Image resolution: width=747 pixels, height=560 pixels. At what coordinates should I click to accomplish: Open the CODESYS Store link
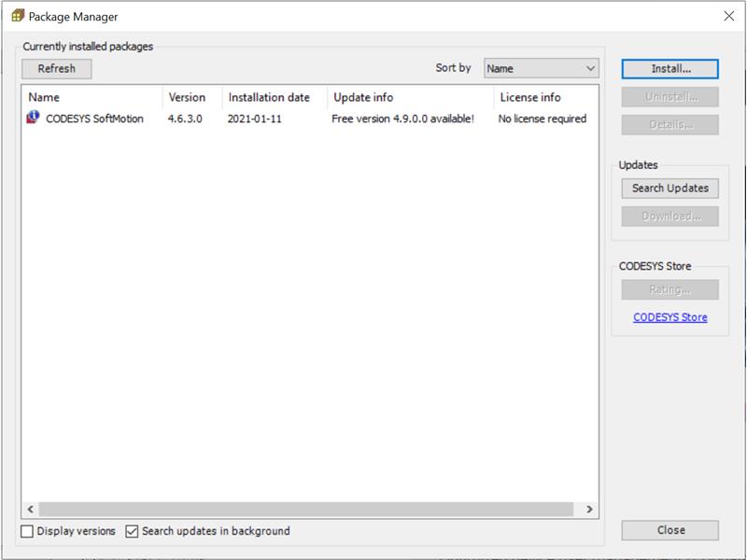[669, 317]
